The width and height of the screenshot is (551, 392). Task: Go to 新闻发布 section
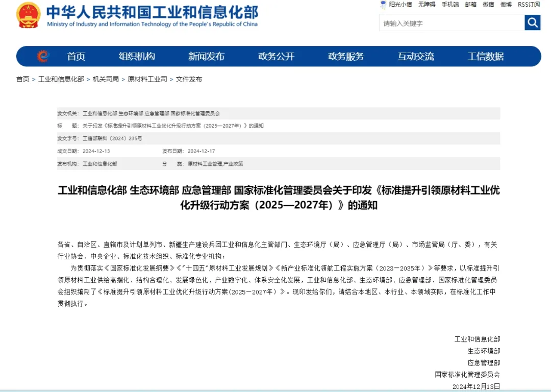click(x=206, y=57)
